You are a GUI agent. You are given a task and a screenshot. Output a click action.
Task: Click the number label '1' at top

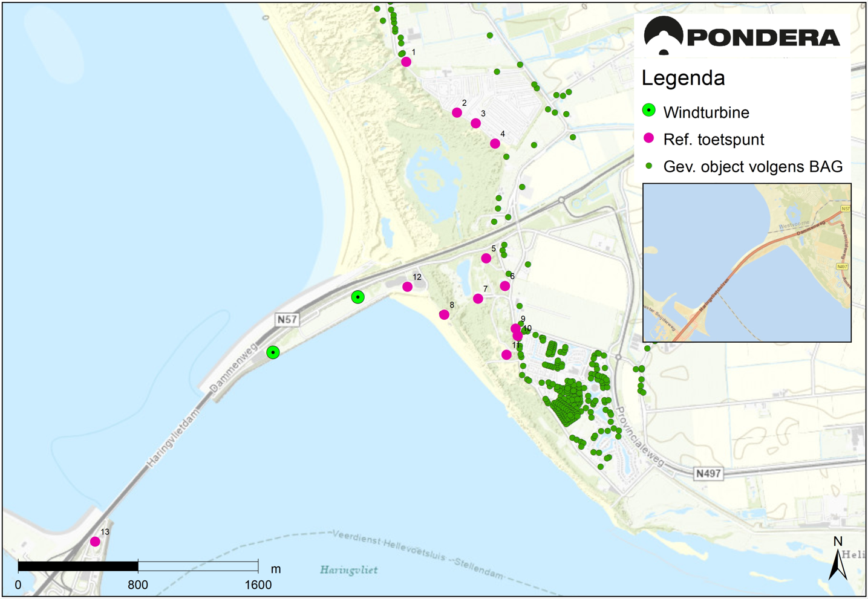pos(414,53)
